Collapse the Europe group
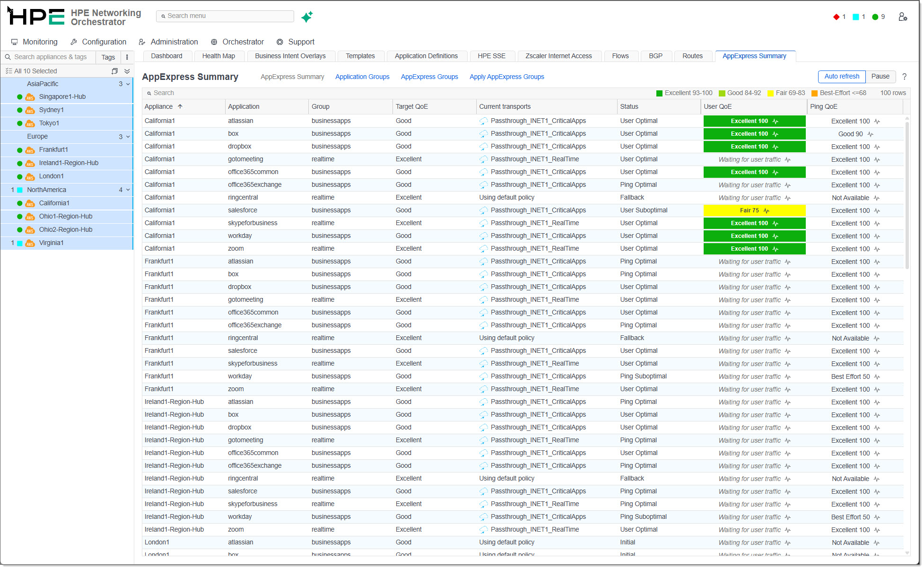 128,137
